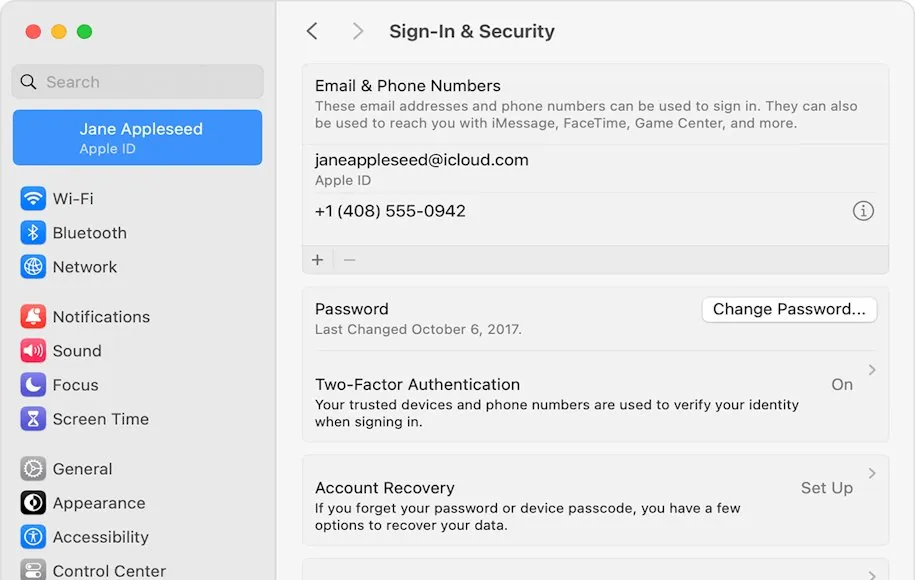Select Jane Appleseed Apple ID entry
The width and height of the screenshot is (915, 580).
[137, 138]
